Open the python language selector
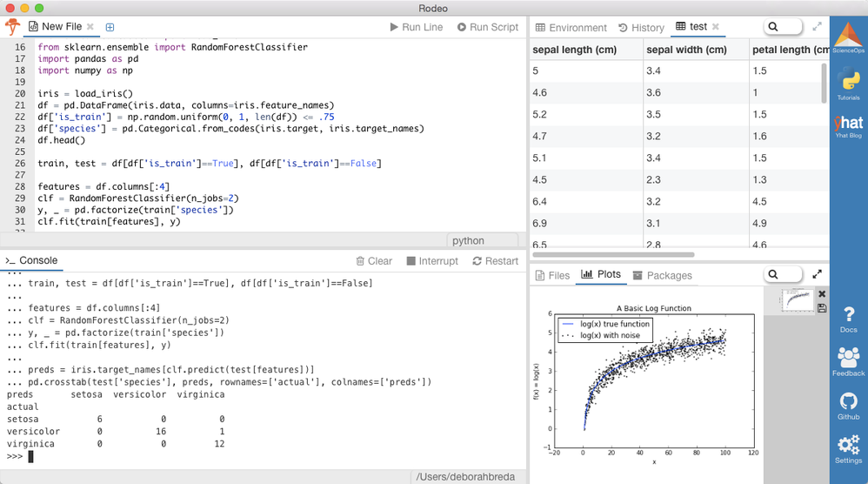 [482, 240]
